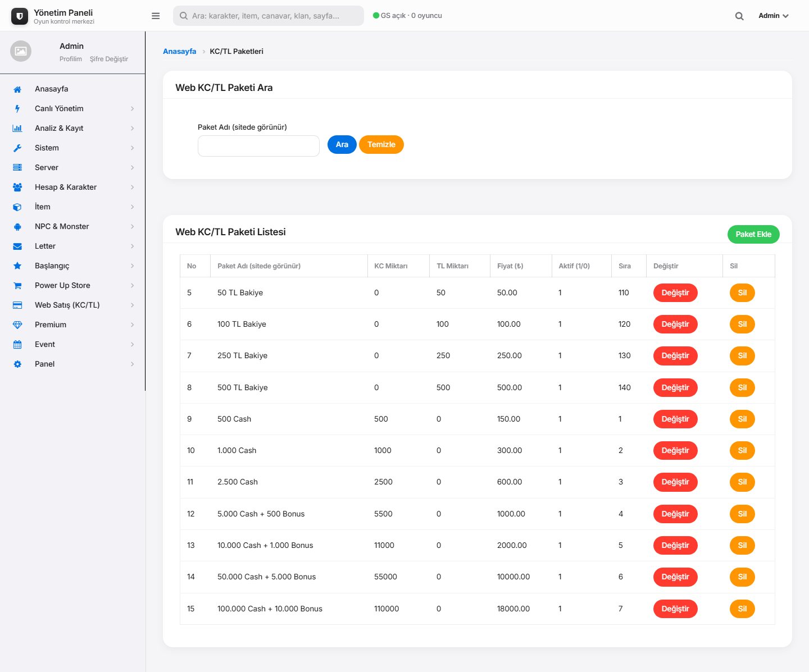809x672 pixels.
Task: Click the Anasayfa home icon in sidebar
Action: [17, 89]
